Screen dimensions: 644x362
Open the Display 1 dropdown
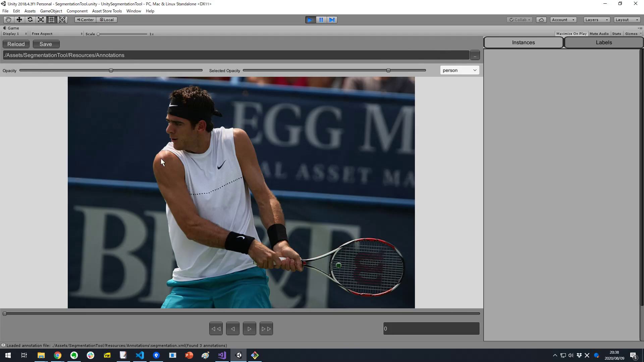tap(15, 34)
